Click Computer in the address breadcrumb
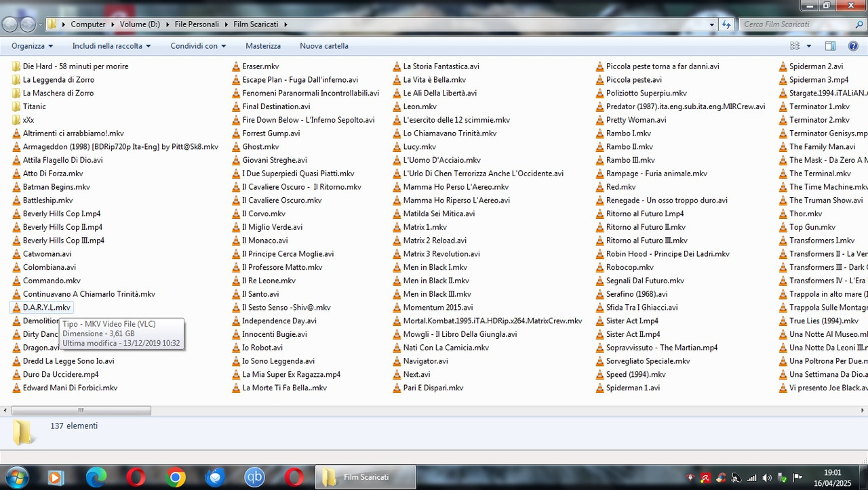This screenshot has height=490, width=868. 88,24
